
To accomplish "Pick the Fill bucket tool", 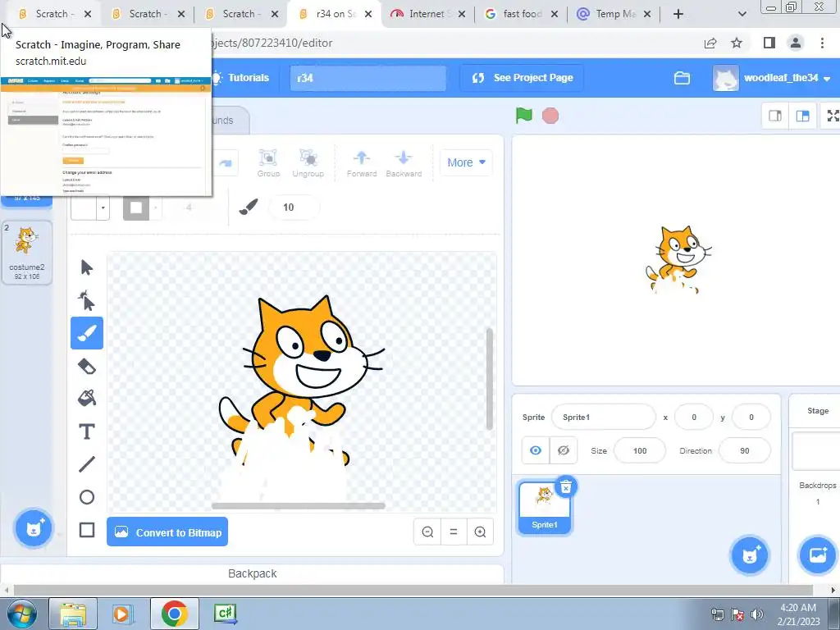I will pyautogui.click(x=87, y=399).
